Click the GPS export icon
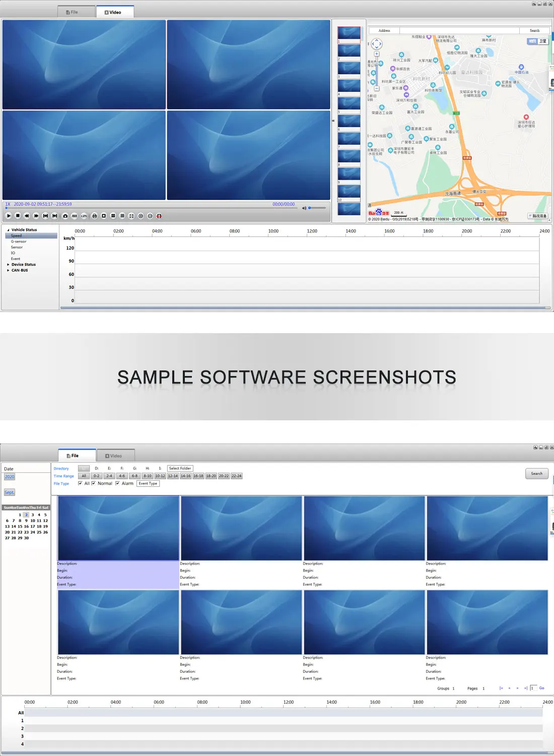 click(84, 216)
